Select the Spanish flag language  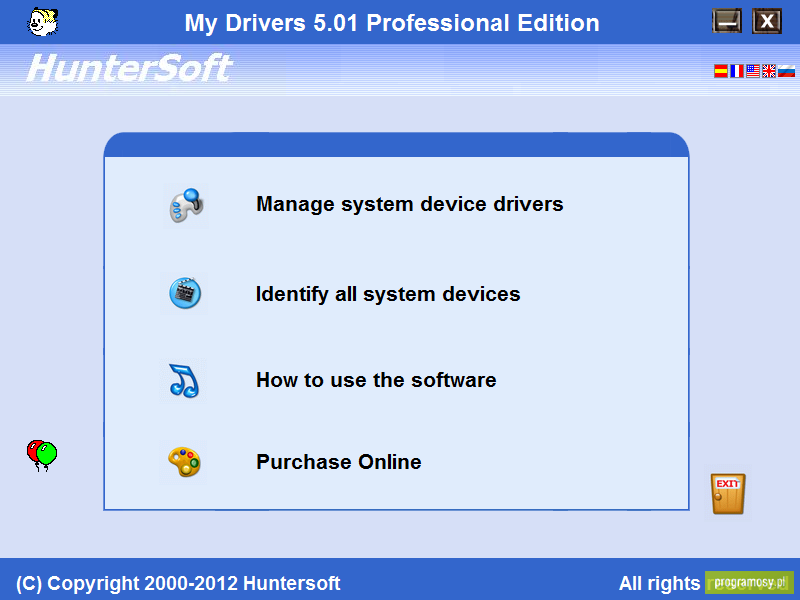tap(720, 71)
